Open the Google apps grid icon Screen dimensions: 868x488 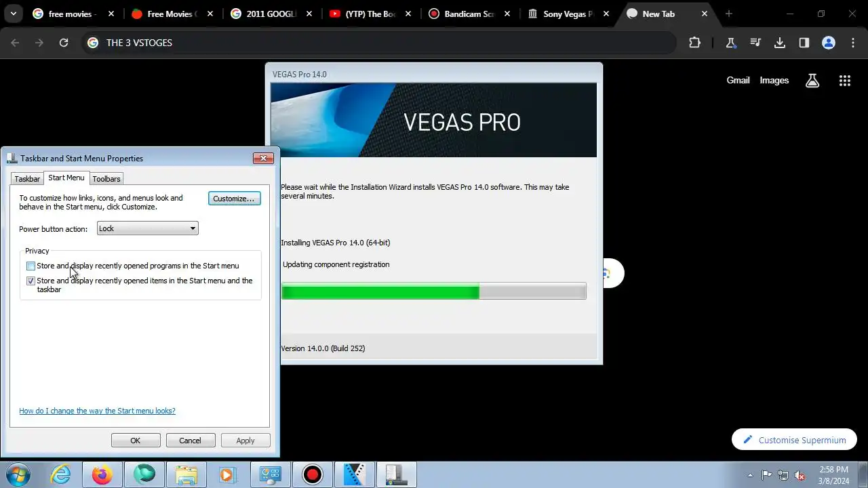pyautogui.click(x=844, y=81)
